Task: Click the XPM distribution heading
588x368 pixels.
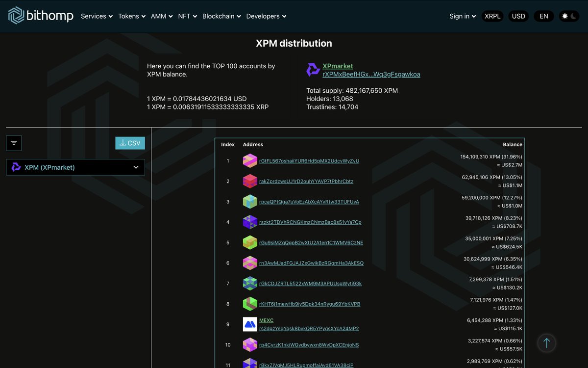Action: click(294, 43)
